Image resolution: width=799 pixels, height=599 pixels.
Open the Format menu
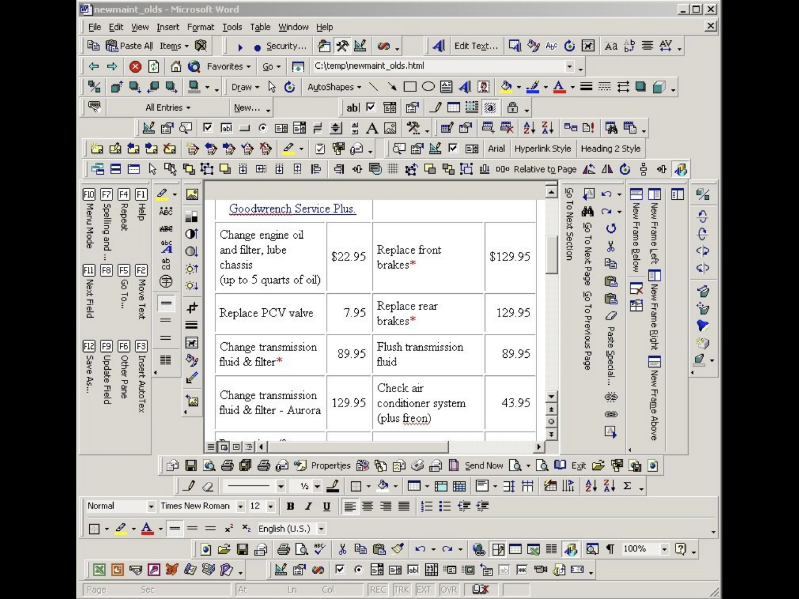200,27
